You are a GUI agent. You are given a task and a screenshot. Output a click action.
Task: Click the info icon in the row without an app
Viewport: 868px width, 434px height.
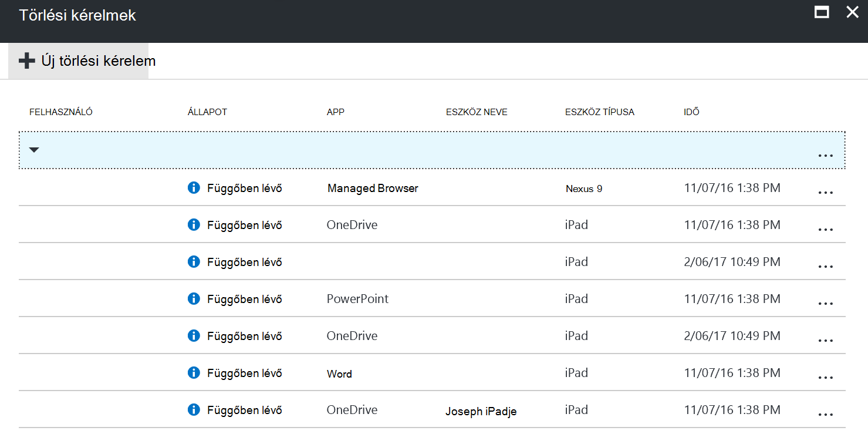[x=194, y=261]
